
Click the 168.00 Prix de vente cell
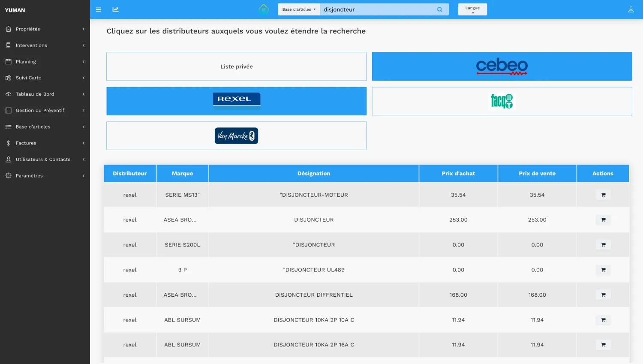point(537,295)
